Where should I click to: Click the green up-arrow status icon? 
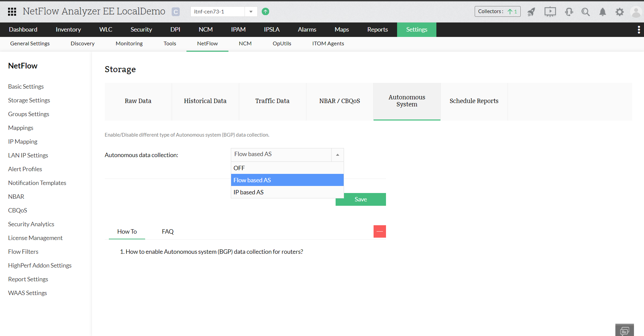(265, 11)
